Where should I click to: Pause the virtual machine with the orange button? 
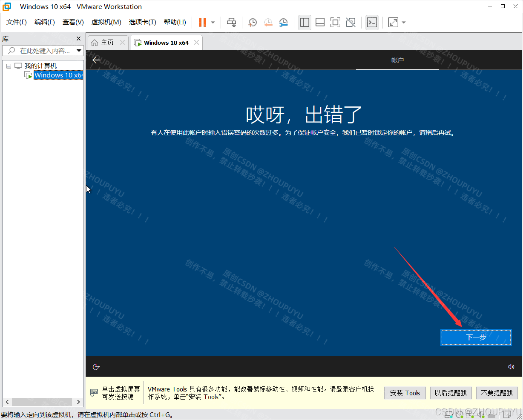click(x=202, y=22)
